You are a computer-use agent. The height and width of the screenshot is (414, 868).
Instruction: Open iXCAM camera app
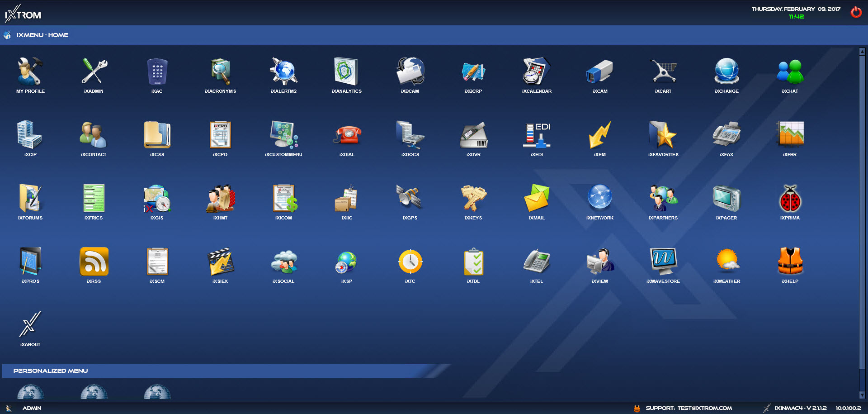(600, 71)
